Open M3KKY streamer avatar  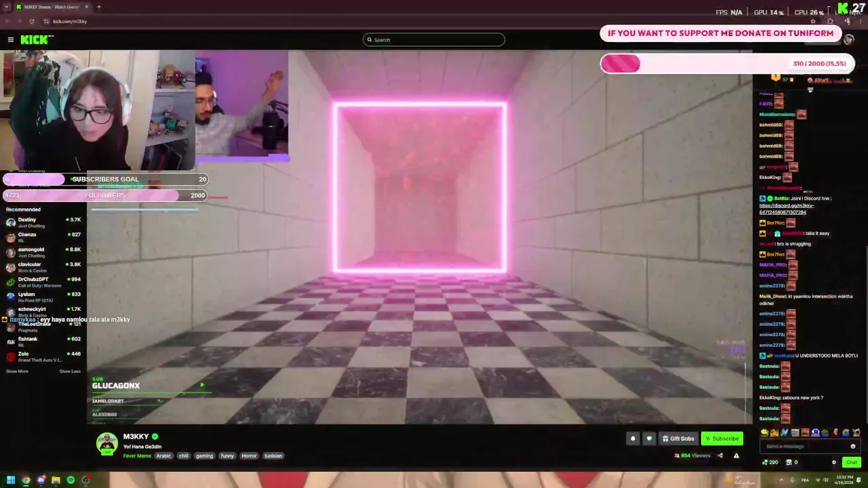106,443
